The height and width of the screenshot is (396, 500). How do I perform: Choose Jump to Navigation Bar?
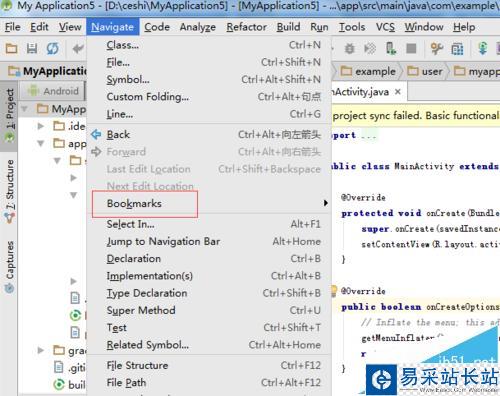[209, 242]
